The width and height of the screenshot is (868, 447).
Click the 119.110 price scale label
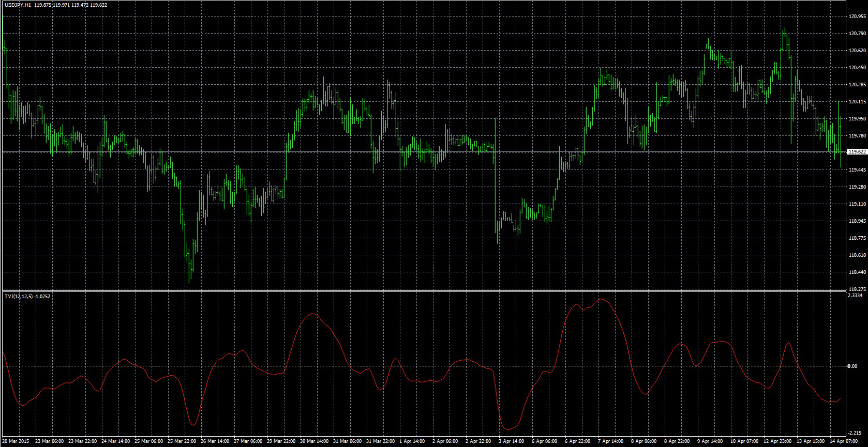857,204
